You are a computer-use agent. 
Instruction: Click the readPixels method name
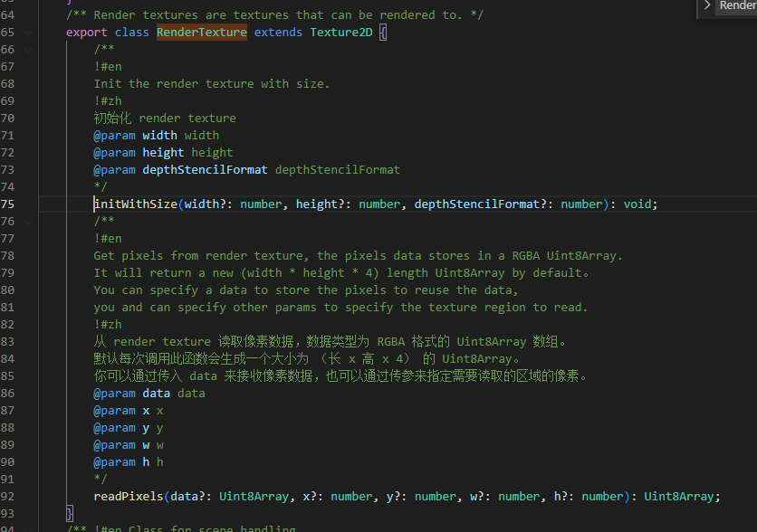click(x=129, y=497)
